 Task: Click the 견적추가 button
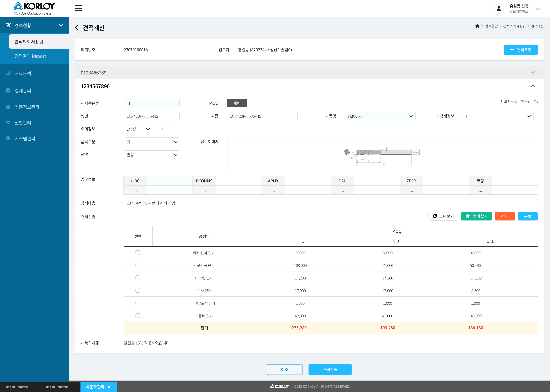[520, 50]
